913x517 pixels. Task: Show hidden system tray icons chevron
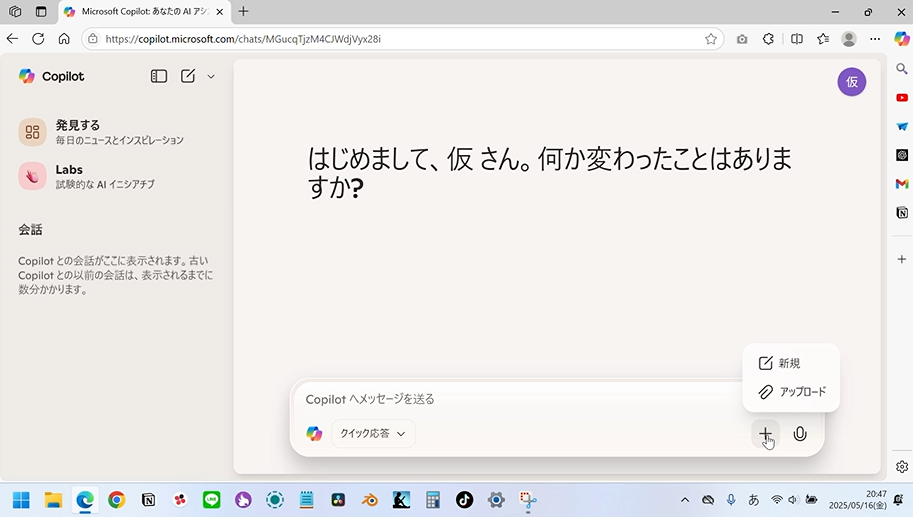click(x=685, y=499)
